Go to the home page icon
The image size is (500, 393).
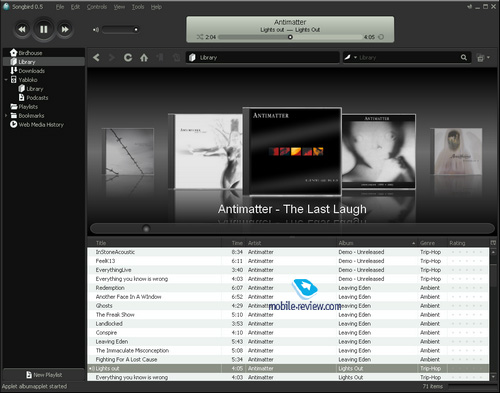[144, 58]
